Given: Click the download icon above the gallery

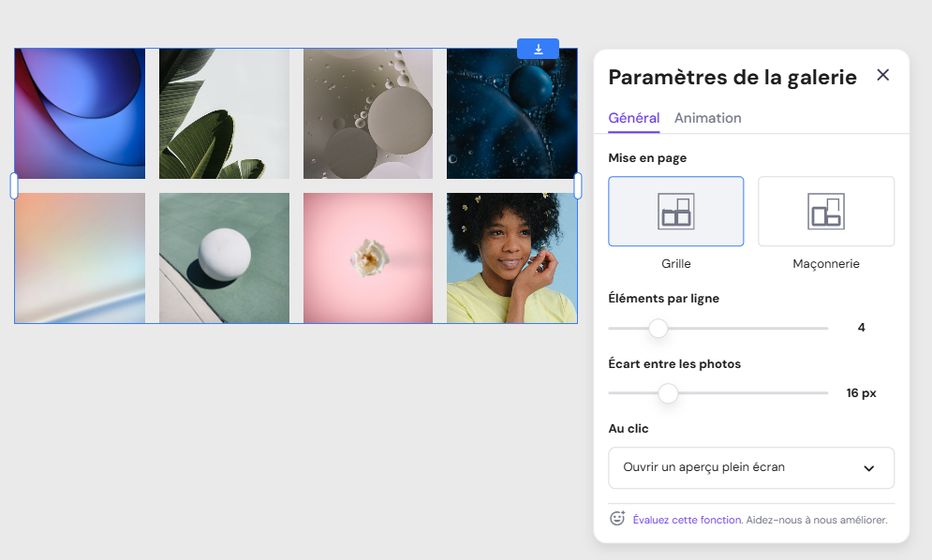Looking at the screenshot, I should point(538,49).
